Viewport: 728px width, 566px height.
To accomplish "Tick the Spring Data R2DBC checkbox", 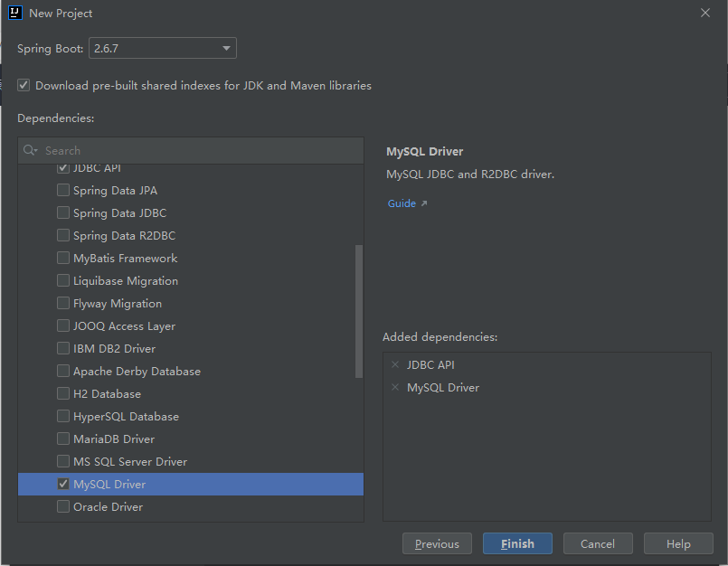I will [x=63, y=235].
